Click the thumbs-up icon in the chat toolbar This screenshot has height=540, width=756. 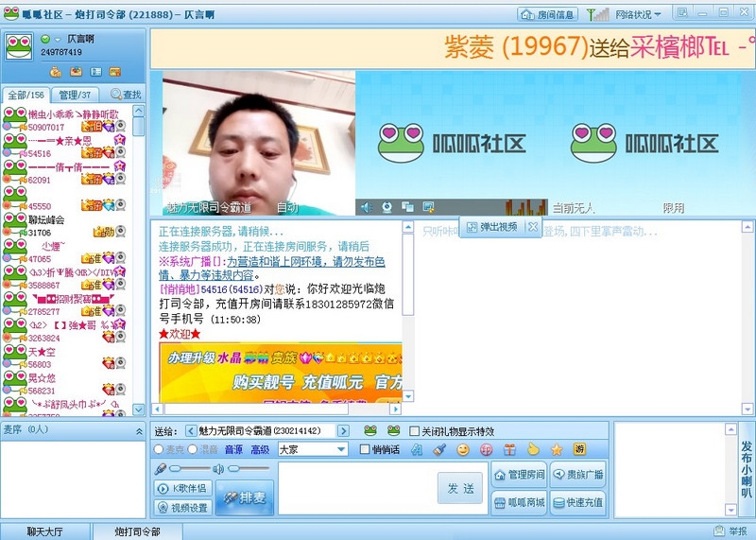point(533,450)
